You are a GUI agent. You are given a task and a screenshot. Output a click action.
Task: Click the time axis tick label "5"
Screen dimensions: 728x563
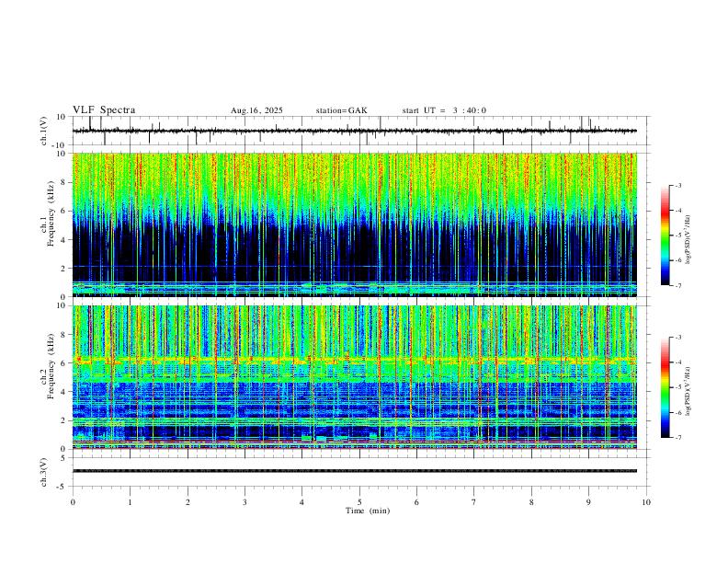point(359,502)
